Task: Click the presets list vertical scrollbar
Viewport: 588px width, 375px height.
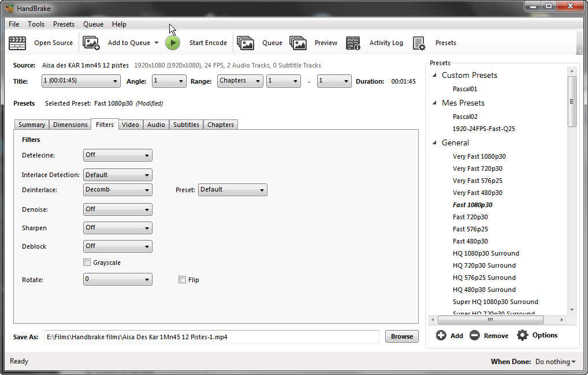Action: (x=571, y=102)
